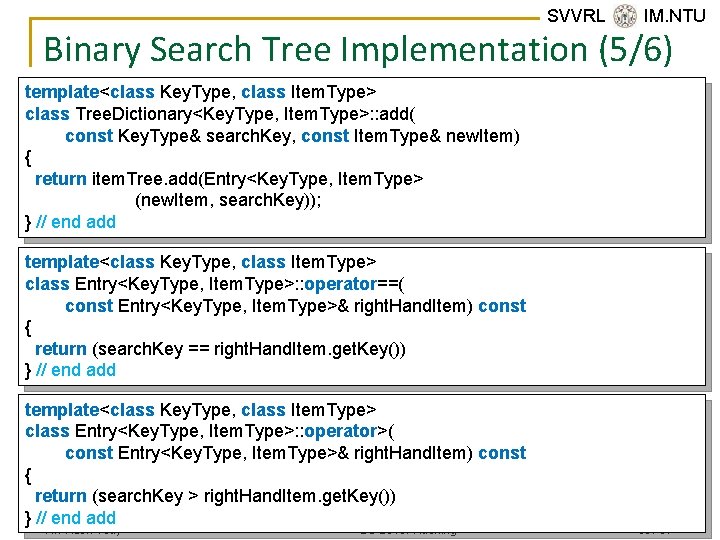Image resolution: width=720 pixels, height=540 pixels.
Task: Click the line "(newItem, searchKey));"
Action: click(228, 200)
